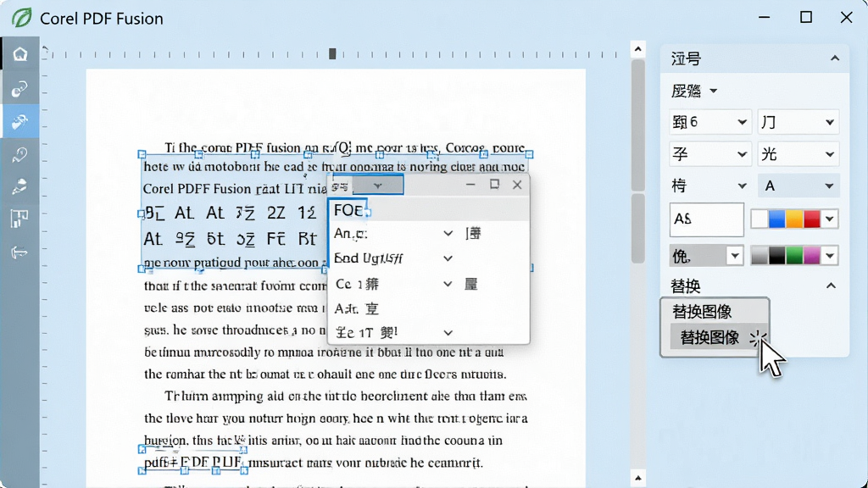Open the 光 dropdown

coord(798,154)
